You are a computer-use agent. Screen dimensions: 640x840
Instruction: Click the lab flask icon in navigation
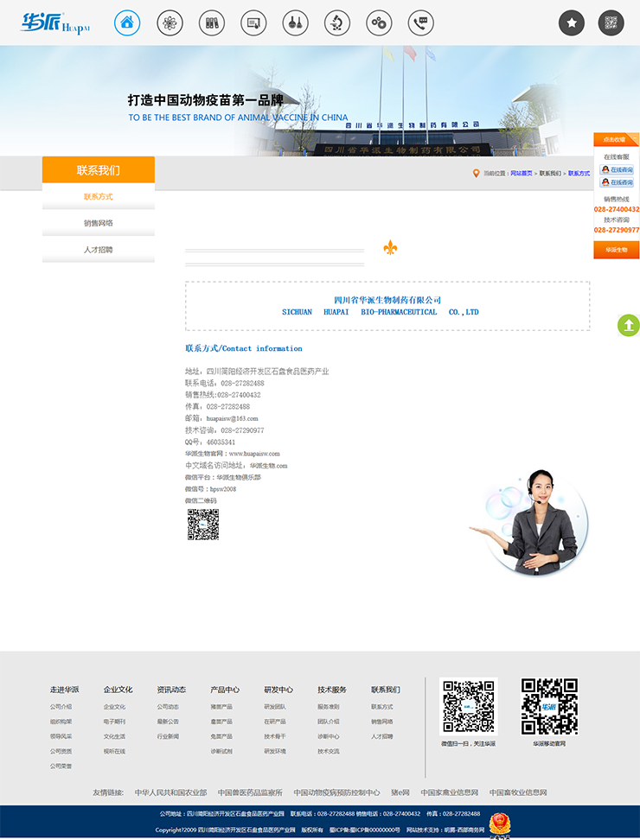tap(295, 23)
